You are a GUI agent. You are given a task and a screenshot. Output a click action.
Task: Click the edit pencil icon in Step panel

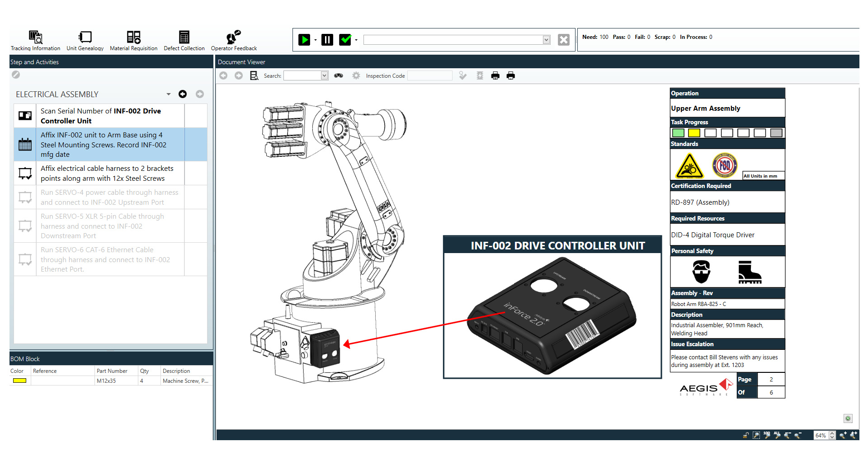point(16,75)
